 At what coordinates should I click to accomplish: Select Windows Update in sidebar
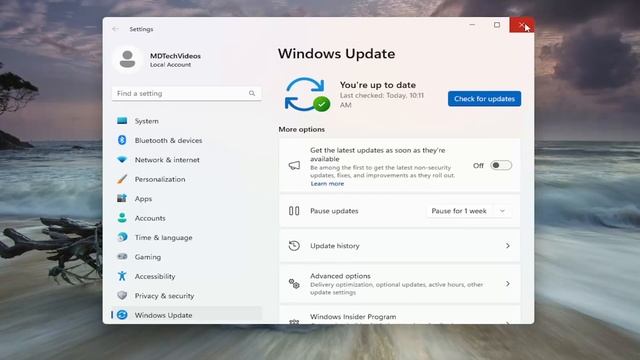(x=187, y=315)
